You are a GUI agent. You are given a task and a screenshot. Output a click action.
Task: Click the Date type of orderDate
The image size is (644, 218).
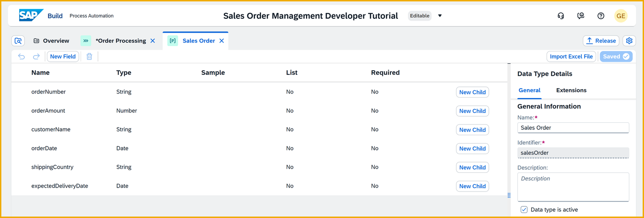pos(122,148)
